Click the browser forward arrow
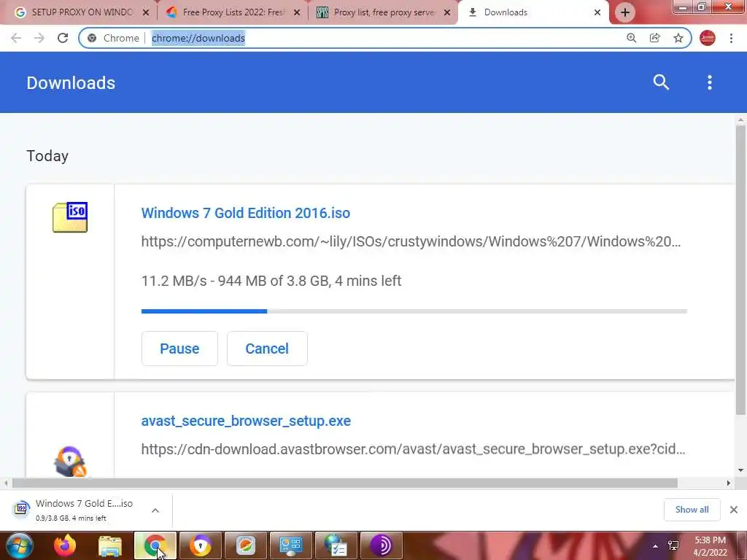747x560 pixels. [39, 38]
